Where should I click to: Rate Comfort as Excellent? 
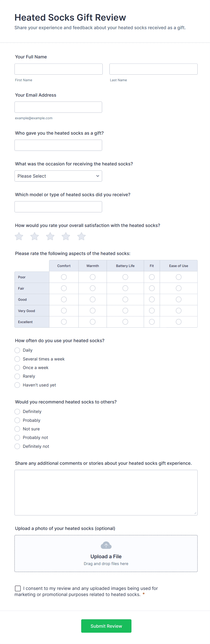click(64, 322)
